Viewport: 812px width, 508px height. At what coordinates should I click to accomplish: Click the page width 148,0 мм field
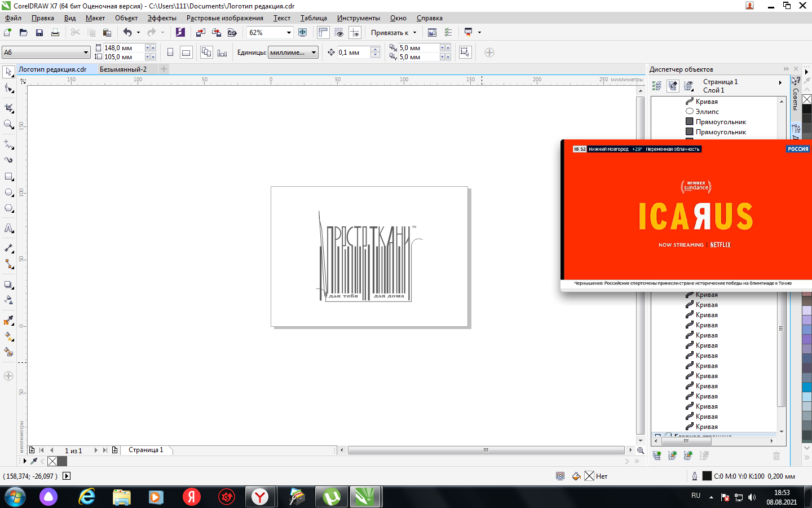coord(123,48)
